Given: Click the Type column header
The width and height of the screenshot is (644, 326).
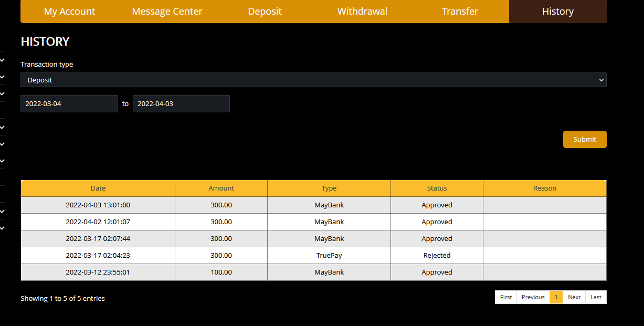Looking at the screenshot, I should pyautogui.click(x=329, y=188).
